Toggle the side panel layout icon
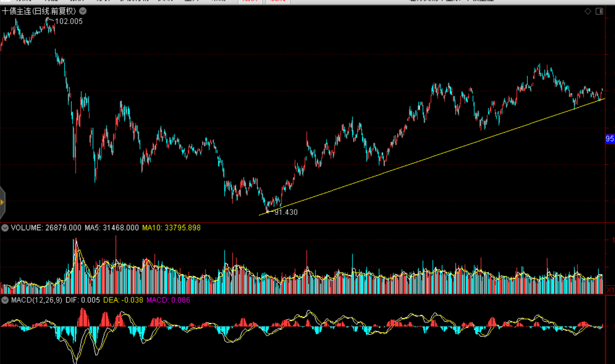Viewport: 615px width, 364px height. pos(599,11)
